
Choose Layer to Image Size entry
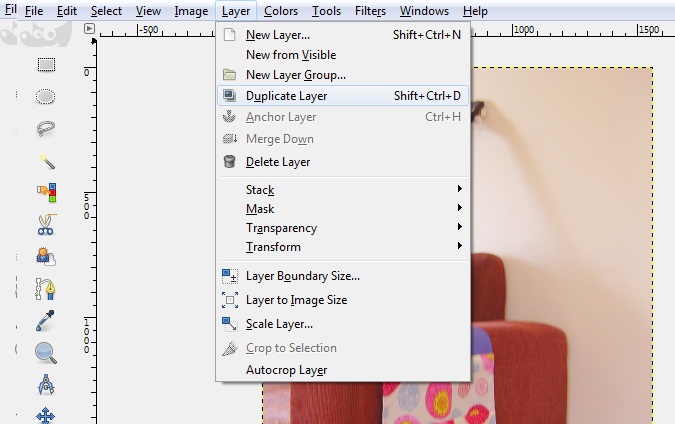pyautogui.click(x=343, y=300)
